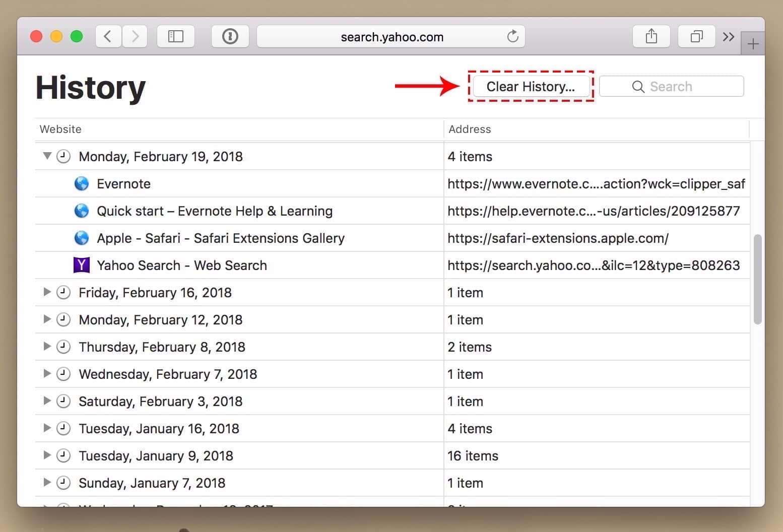Image resolution: width=783 pixels, height=532 pixels.
Task: Sort by the Address column header
Action: (x=597, y=129)
